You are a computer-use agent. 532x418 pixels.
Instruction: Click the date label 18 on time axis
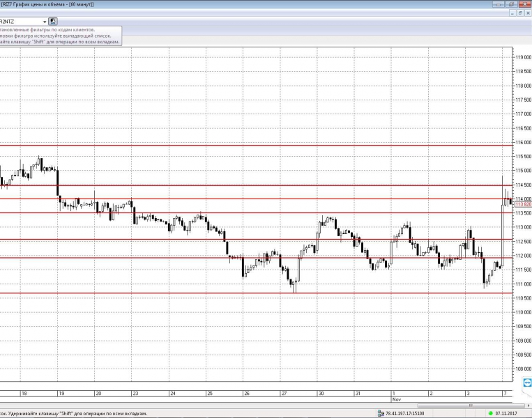point(24,393)
